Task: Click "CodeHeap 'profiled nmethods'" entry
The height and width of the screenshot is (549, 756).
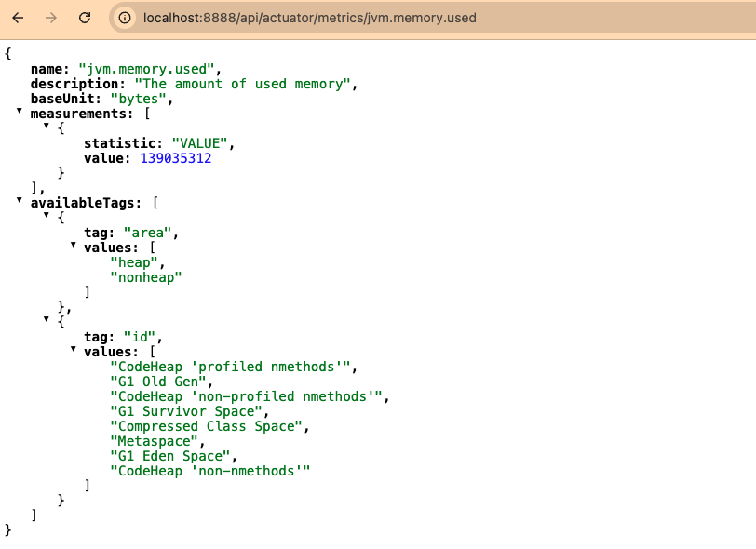Action: (231, 367)
